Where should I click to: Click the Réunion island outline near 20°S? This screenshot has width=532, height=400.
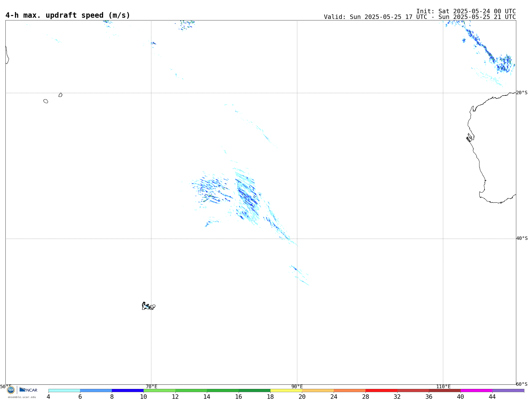click(46, 101)
